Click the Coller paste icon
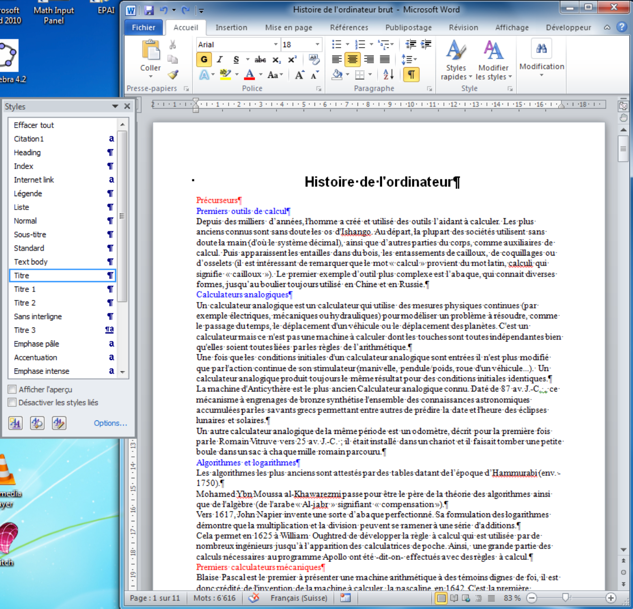This screenshot has height=609, width=633. pos(151,57)
